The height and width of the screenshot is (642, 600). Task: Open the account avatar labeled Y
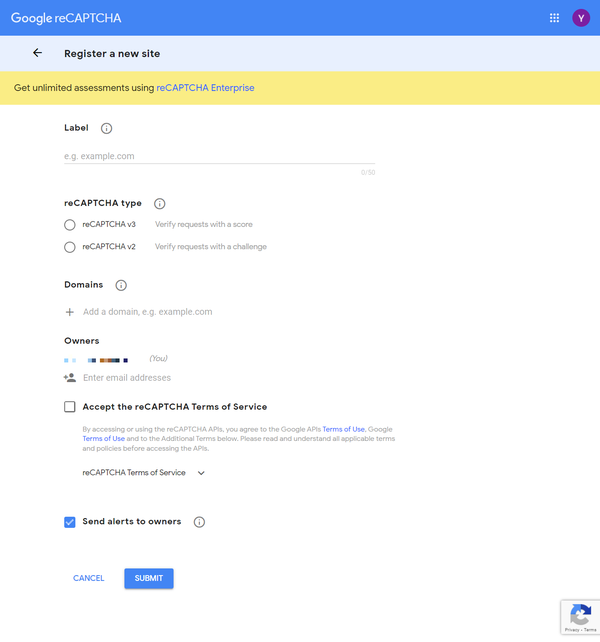581,18
